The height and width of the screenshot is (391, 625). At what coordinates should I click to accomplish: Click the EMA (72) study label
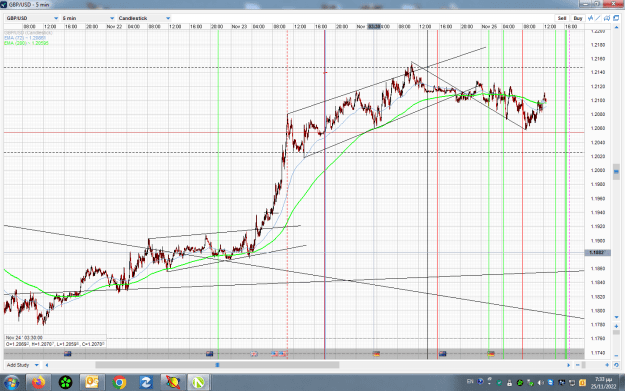[x=25, y=38]
